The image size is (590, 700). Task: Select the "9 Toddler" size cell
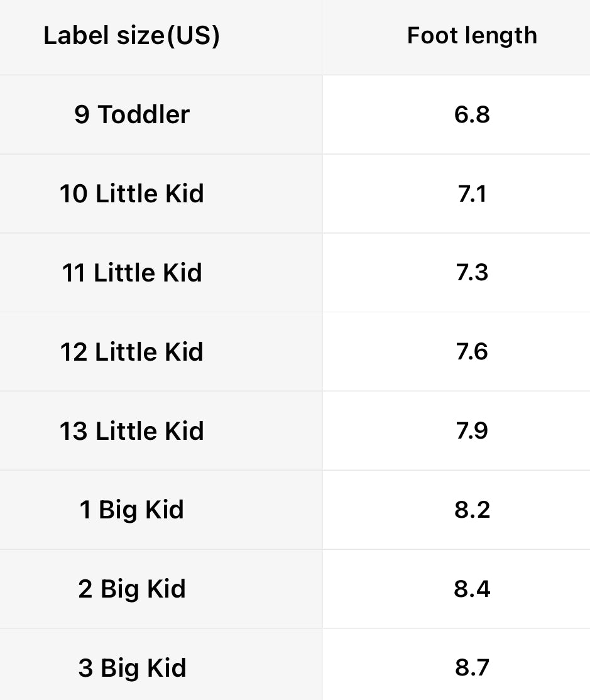click(131, 115)
